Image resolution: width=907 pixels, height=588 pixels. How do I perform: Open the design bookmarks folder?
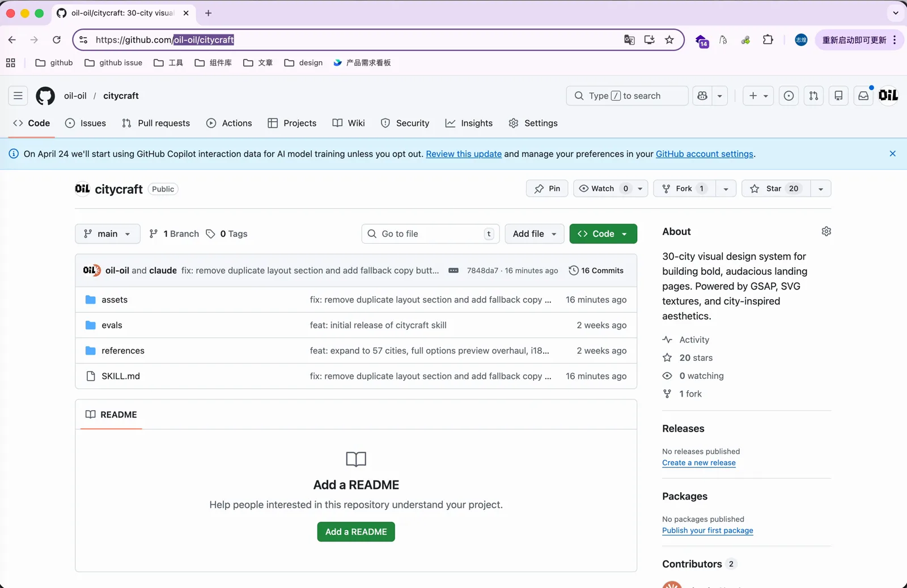pos(304,63)
